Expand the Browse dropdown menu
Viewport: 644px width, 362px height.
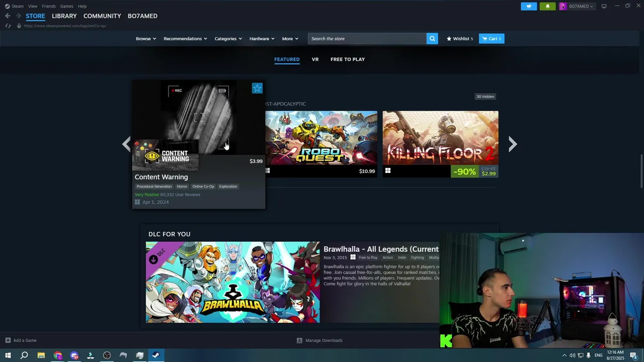(146, 39)
